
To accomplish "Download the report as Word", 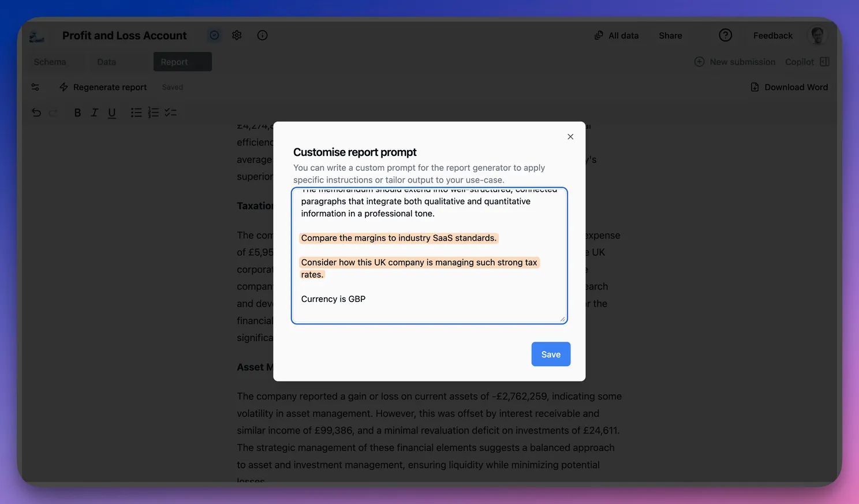I will pyautogui.click(x=789, y=87).
